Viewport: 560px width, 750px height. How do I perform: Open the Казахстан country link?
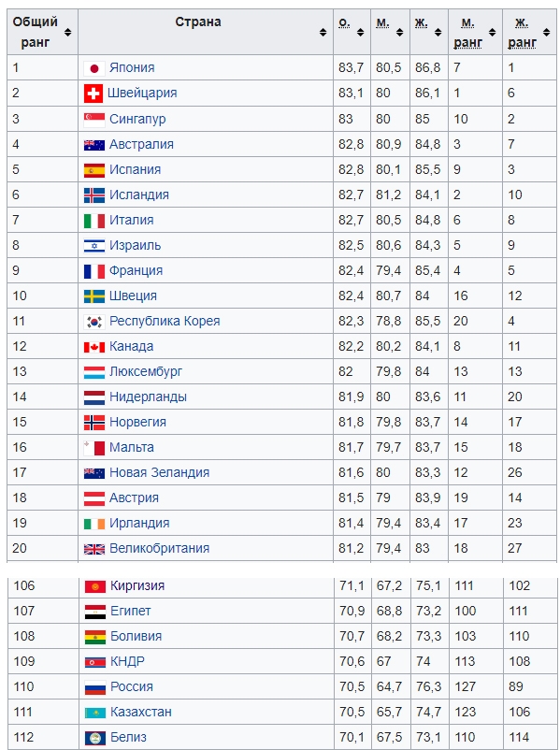click(141, 713)
